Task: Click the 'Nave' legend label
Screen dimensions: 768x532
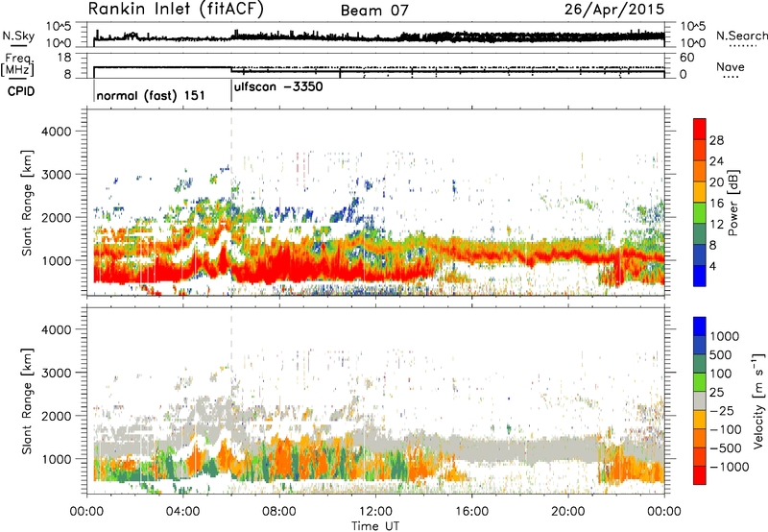Action: click(x=731, y=66)
